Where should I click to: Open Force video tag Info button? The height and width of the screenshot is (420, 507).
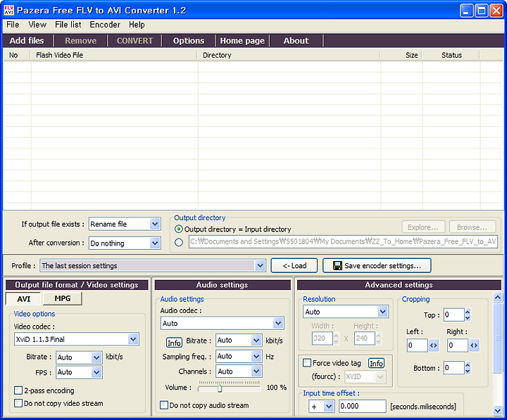coord(376,364)
